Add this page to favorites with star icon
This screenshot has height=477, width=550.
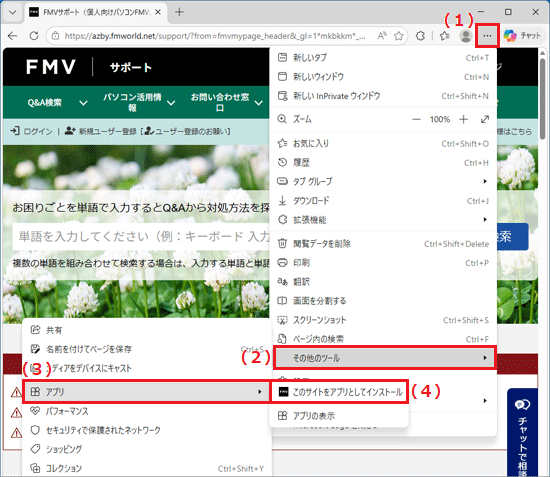pos(399,36)
